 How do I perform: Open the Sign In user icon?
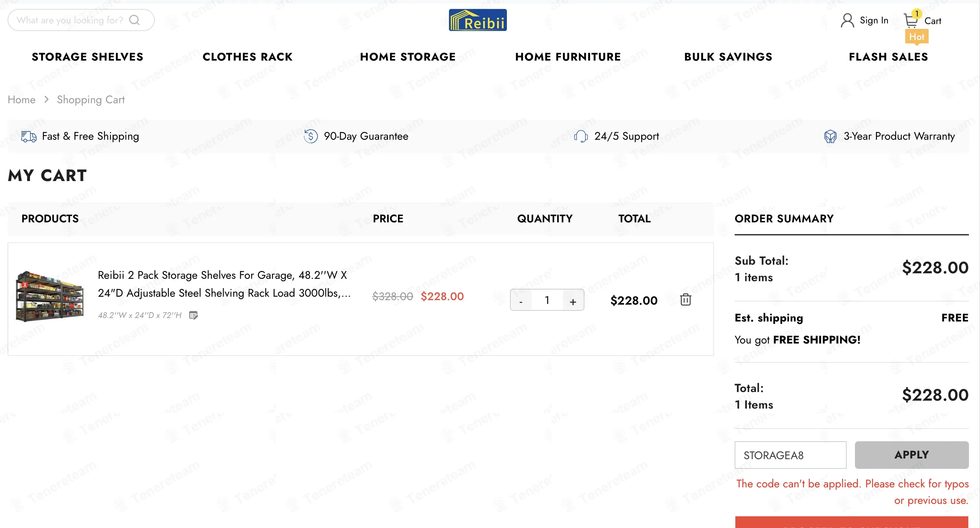[x=847, y=21]
